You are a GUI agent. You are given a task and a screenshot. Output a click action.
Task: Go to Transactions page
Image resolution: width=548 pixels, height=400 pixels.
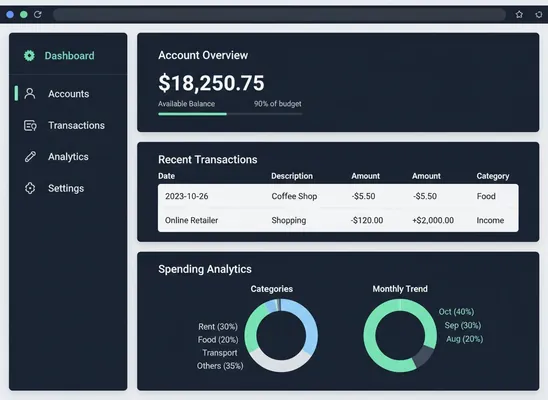click(77, 125)
